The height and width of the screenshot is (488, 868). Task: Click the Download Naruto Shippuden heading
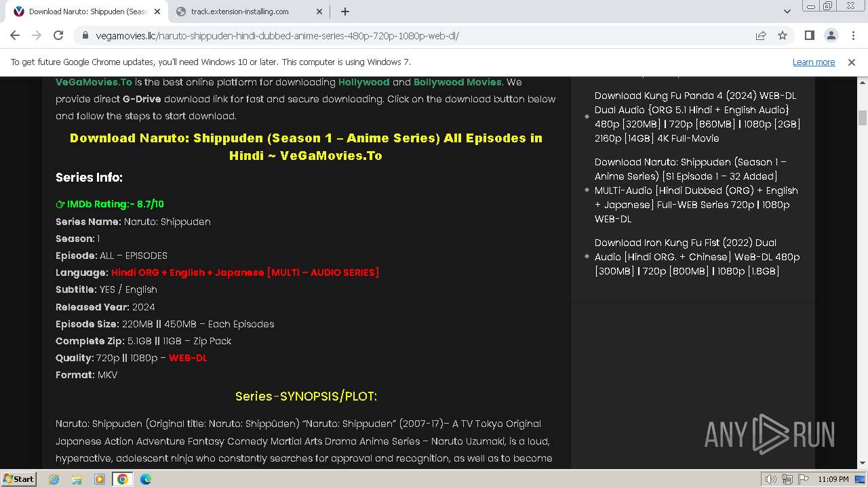(306, 146)
